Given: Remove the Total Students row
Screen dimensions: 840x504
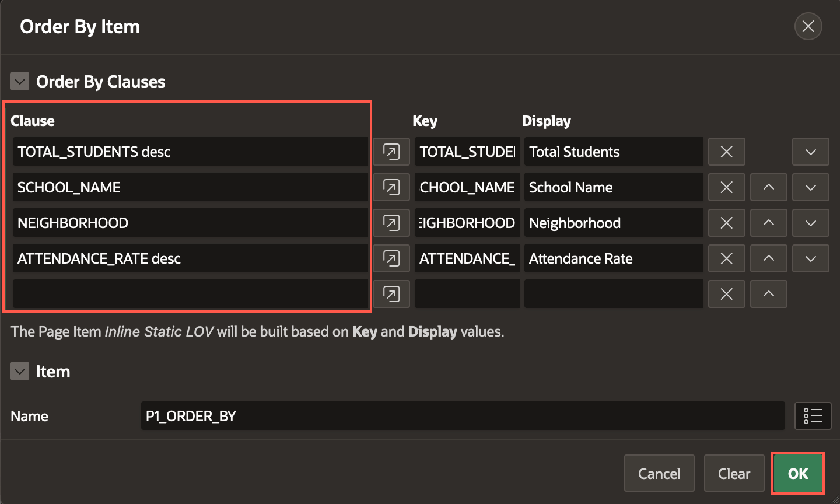Looking at the screenshot, I should pyautogui.click(x=727, y=152).
